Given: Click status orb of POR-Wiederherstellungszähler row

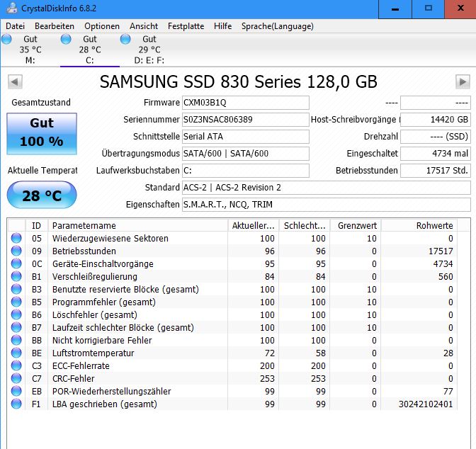Looking at the screenshot, I should pyautogui.click(x=16, y=391).
